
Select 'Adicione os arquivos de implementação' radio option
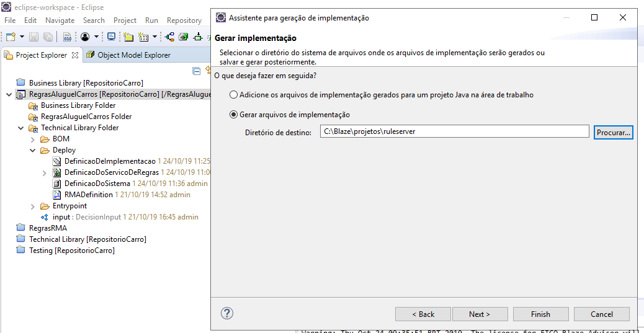(x=233, y=95)
